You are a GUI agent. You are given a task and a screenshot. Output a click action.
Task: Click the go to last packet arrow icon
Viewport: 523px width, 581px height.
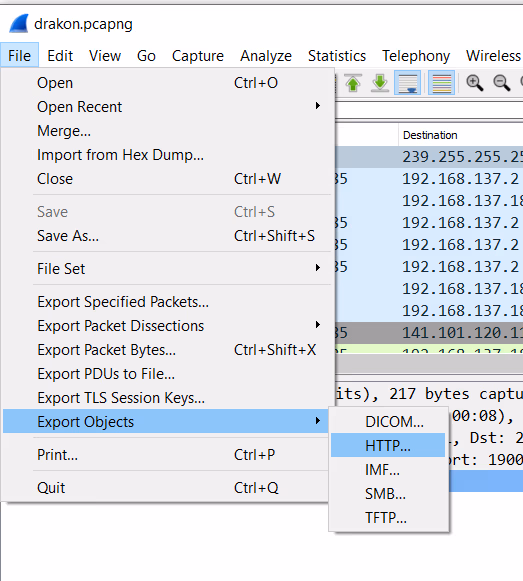coord(380,83)
